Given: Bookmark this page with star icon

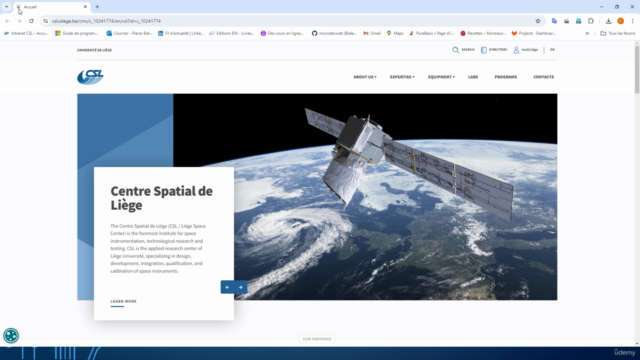Looking at the screenshot, I should 538,21.
